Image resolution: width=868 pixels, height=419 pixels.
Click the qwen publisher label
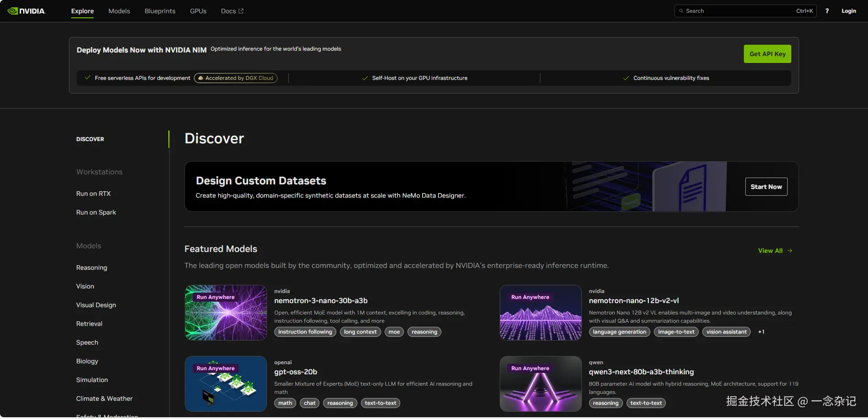click(x=596, y=362)
